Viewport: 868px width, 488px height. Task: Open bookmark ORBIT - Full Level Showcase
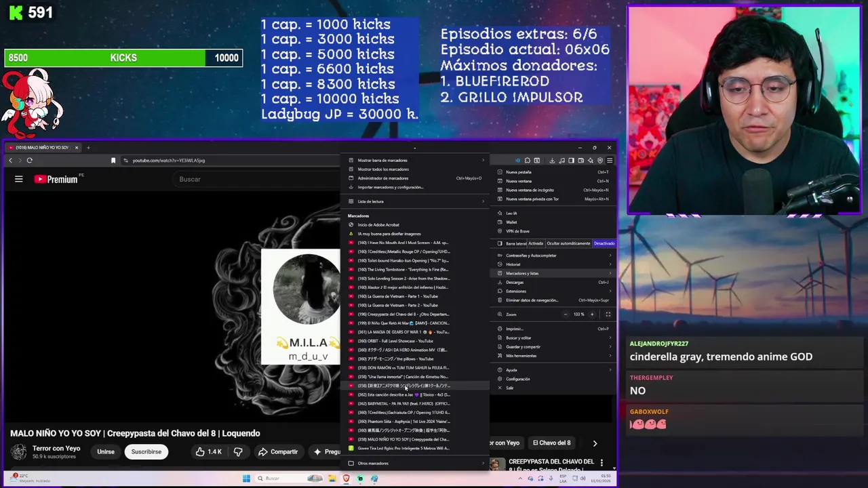(x=416, y=341)
